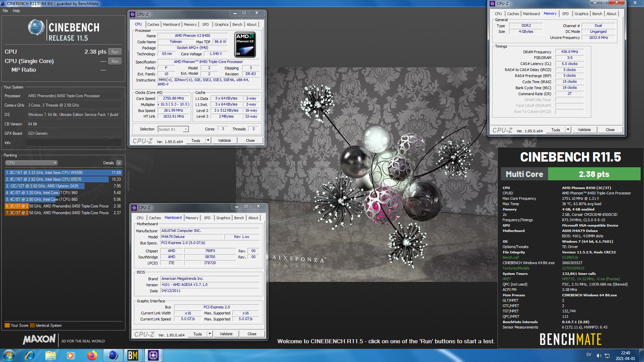Open the CPU ranking category dropdown
This screenshot has height=362, width=644.
click(31, 163)
